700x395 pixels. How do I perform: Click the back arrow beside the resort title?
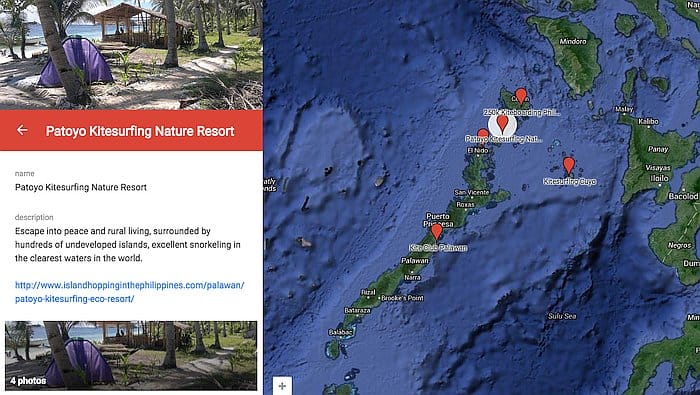click(22, 130)
